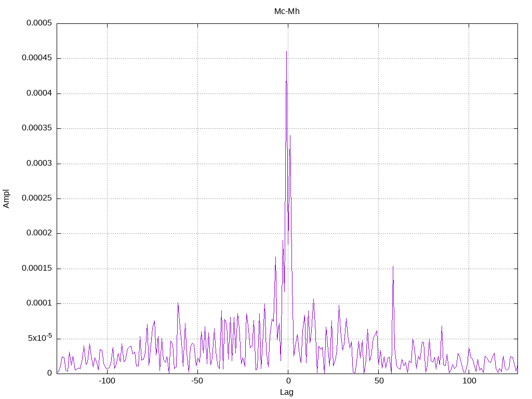
Task: Click the 0.0004 y-axis tick label
Action: 39,93
